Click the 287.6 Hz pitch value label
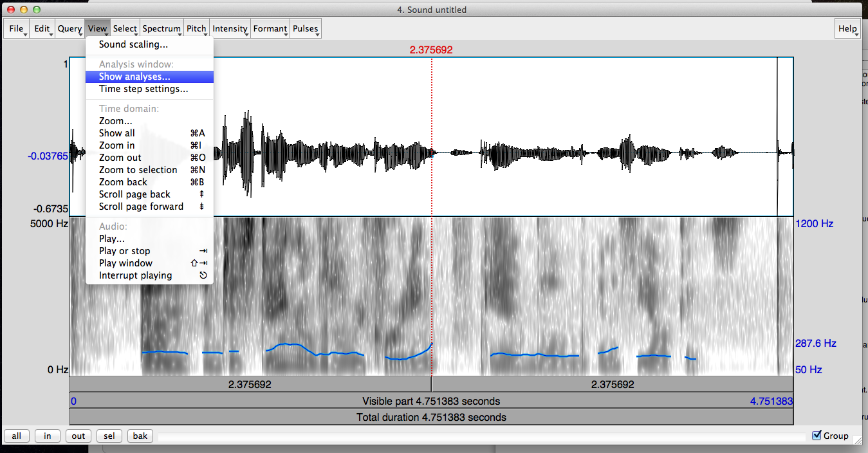 click(816, 344)
